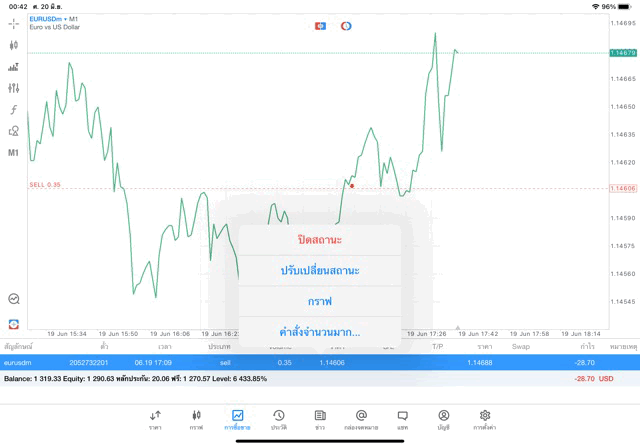The width and height of the screenshot is (640, 447).
Task: Select the crosshair tool in left toolbar
Action: (x=13, y=23)
